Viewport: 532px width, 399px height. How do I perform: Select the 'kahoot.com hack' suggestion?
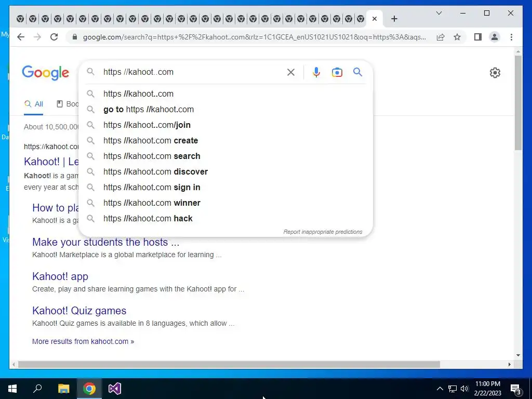pos(225,219)
